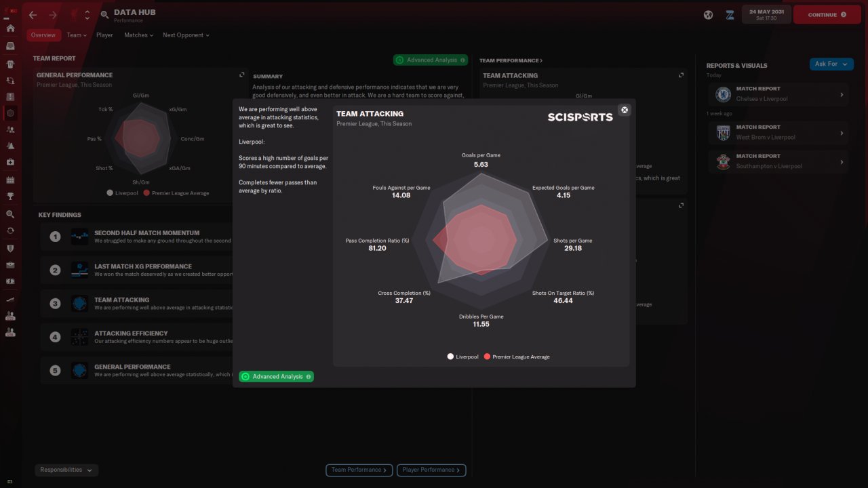Image resolution: width=868 pixels, height=488 pixels.
Task: Click the Shots per Game value 29.18
Action: (572, 249)
